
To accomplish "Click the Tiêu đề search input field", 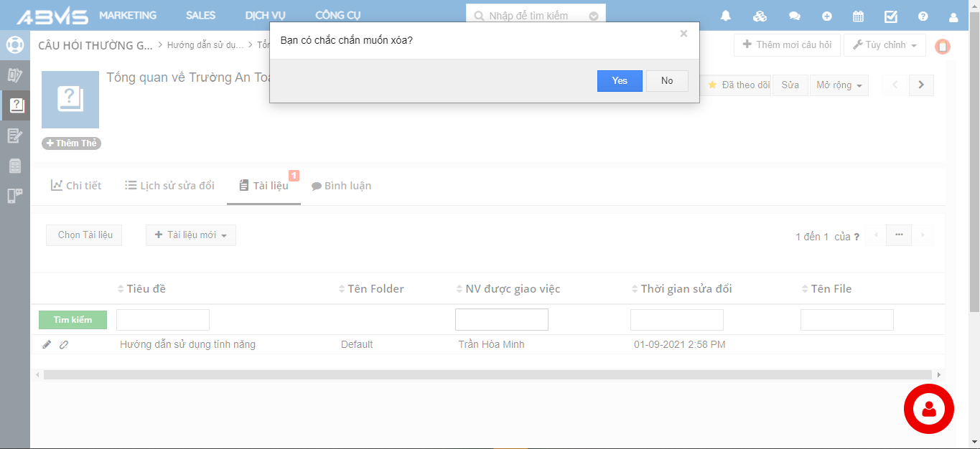I will tap(163, 320).
